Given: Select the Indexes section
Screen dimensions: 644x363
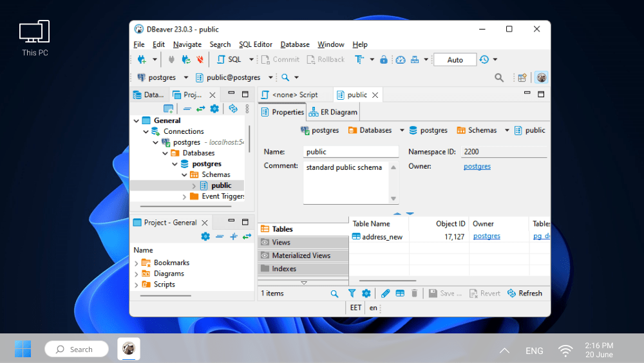Looking at the screenshot, I should pos(303,268).
